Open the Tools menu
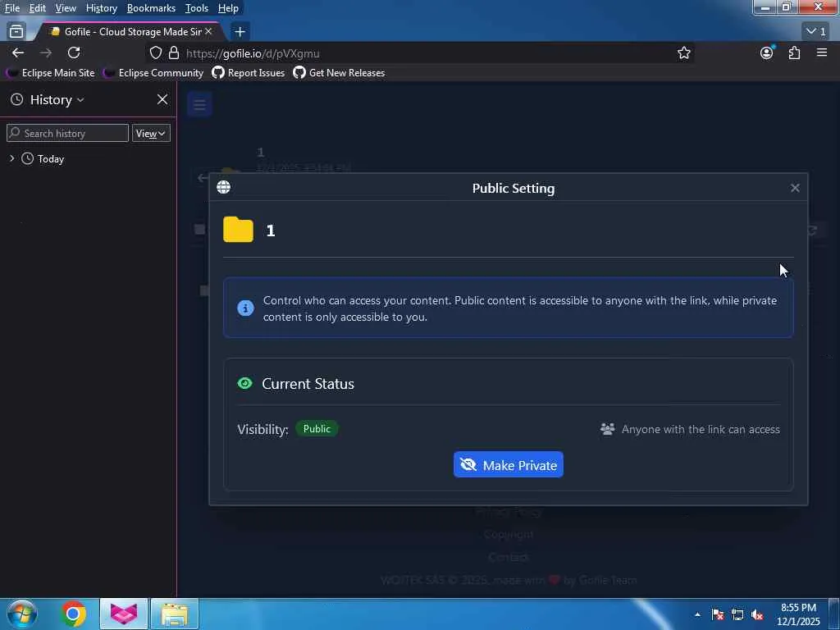This screenshot has width=840, height=630. (x=197, y=8)
